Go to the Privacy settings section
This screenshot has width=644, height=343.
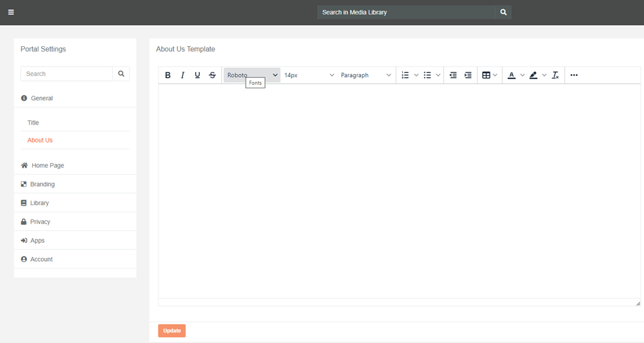pos(40,222)
